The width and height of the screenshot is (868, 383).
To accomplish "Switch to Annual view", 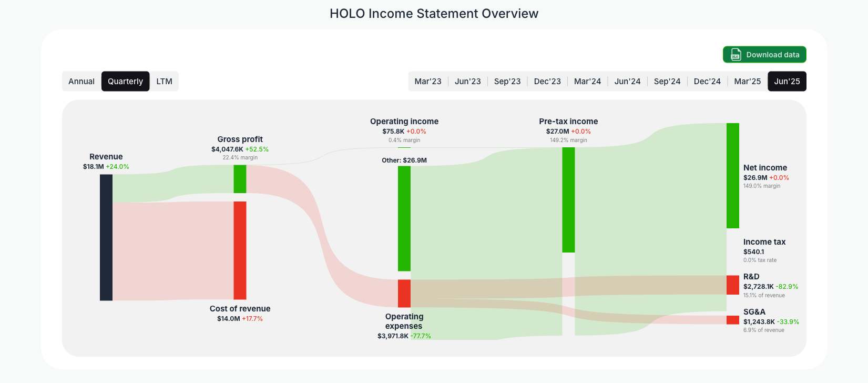I will click(81, 82).
